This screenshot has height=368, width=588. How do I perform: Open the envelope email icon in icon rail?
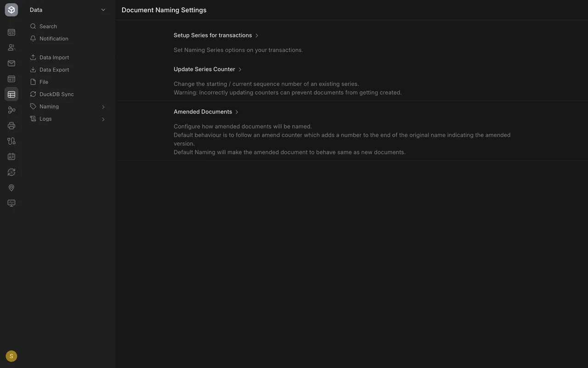(x=11, y=63)
